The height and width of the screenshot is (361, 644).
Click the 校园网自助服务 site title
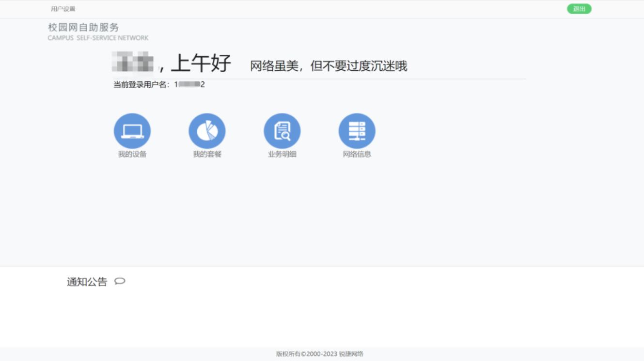(x=83, y=27)
